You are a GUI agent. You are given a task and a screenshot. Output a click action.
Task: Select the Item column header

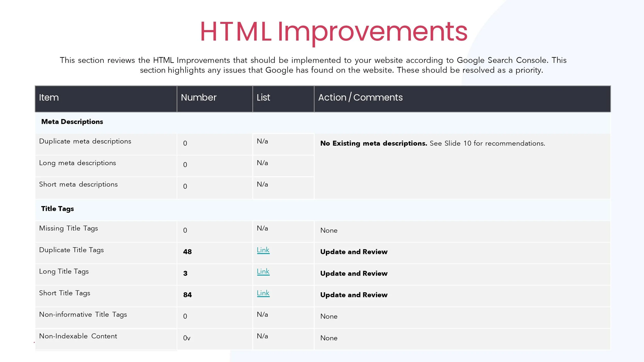coord(49,98)
